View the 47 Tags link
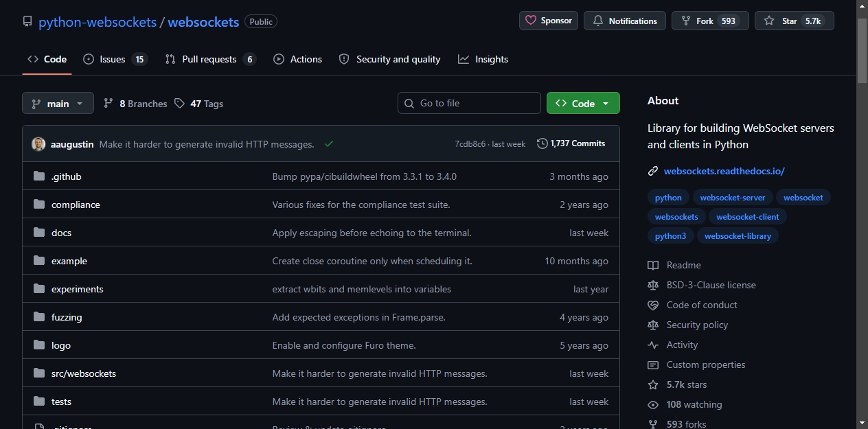The width and height of the screenshot is (868, 429). tap(198, 104)
